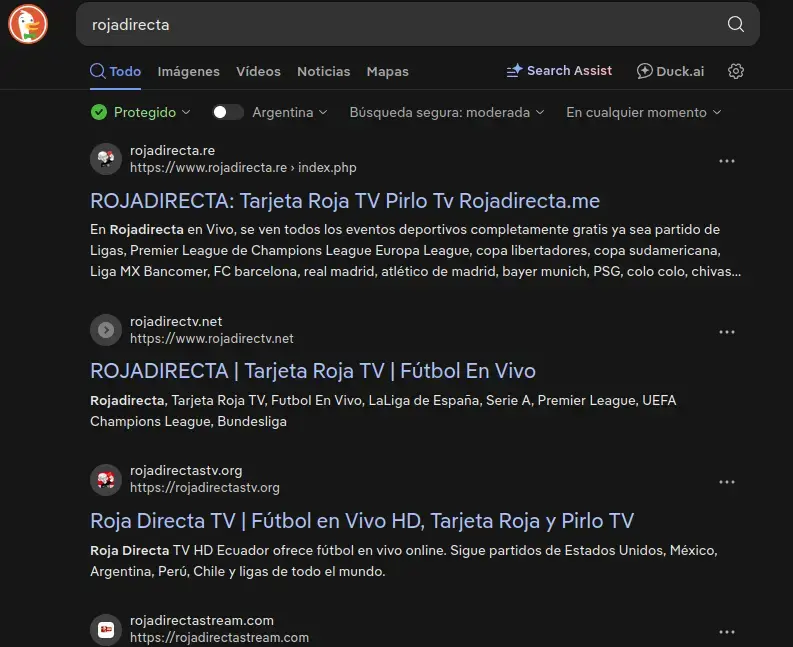
Task: Click the rojadirectastv.org domain name
Action: point(186,470)
